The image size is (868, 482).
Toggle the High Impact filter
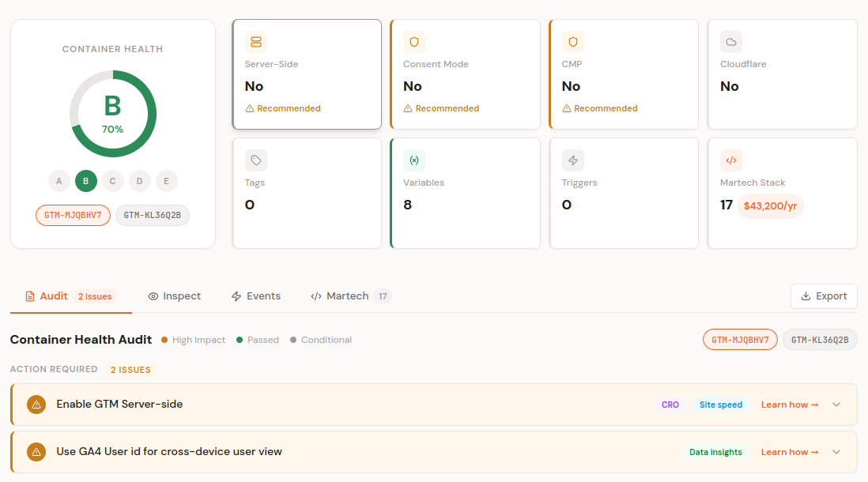point(193,339)
